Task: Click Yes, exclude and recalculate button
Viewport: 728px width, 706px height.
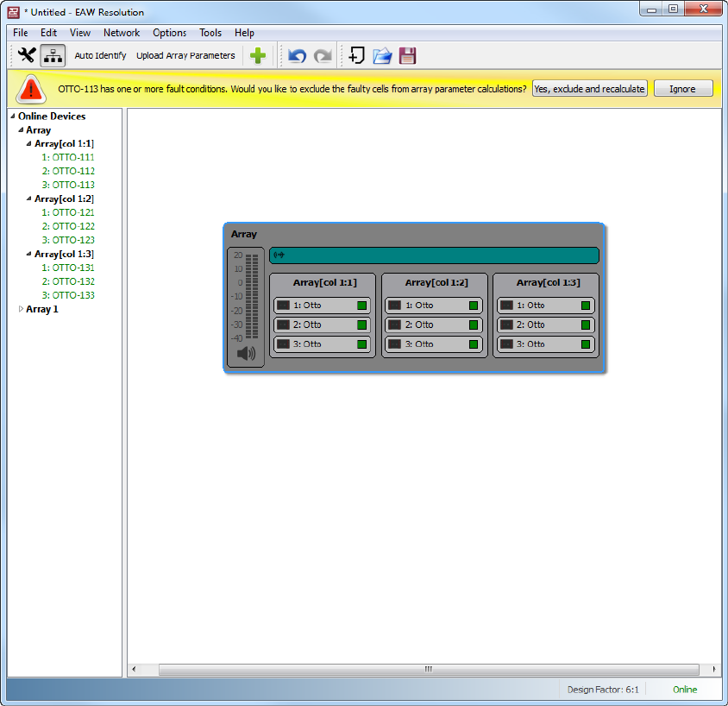Action: point(589,89)
